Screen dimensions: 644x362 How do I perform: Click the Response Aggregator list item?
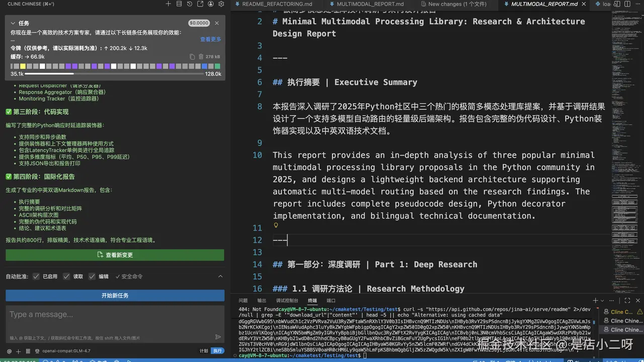62,93
